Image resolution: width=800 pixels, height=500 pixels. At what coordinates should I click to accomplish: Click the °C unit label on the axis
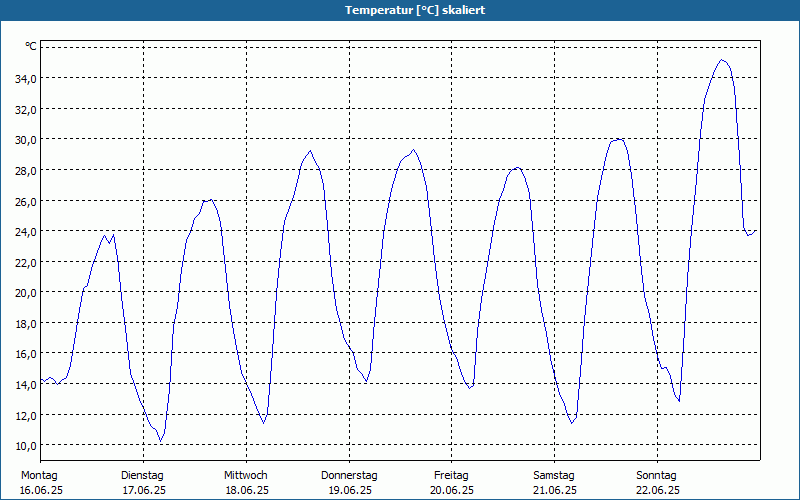(x=31, y=46)
